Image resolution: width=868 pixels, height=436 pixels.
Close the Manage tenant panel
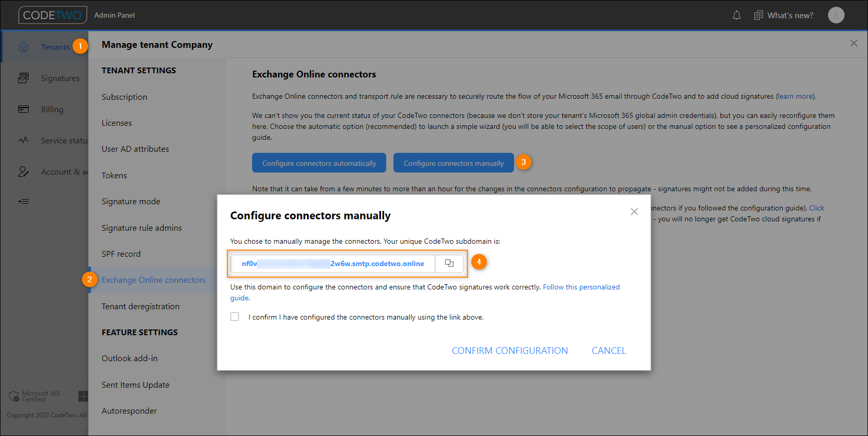(x=853, y=43)
